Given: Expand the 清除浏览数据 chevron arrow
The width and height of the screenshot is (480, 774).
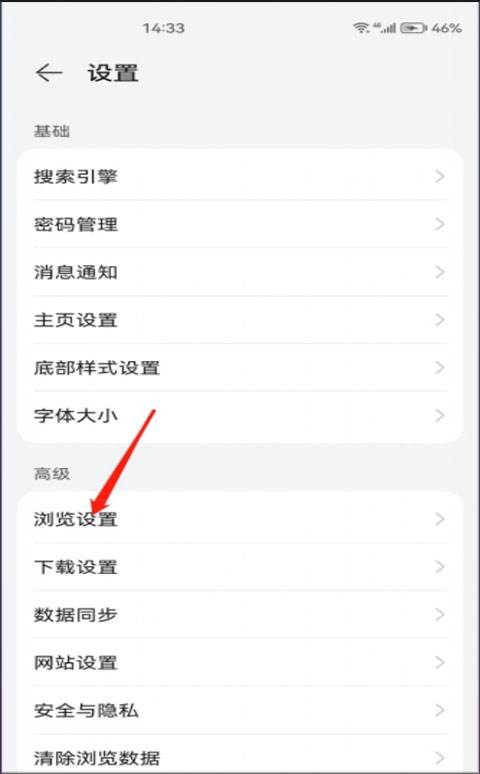Looking at the screenshot, I should pos(440,758).
